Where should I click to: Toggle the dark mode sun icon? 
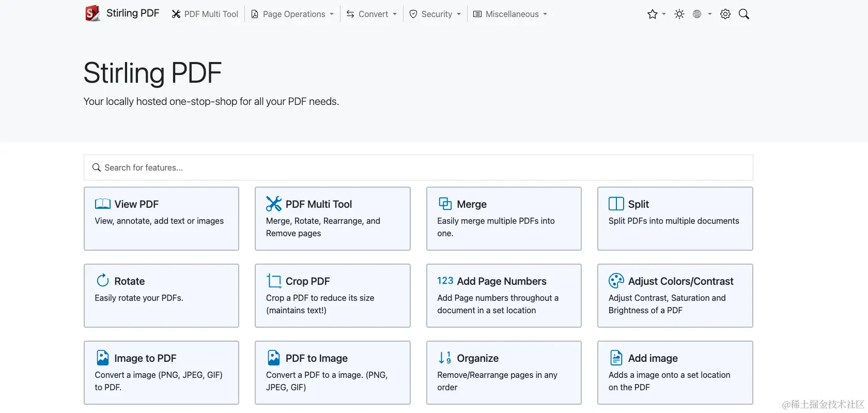tap(679, 14)
